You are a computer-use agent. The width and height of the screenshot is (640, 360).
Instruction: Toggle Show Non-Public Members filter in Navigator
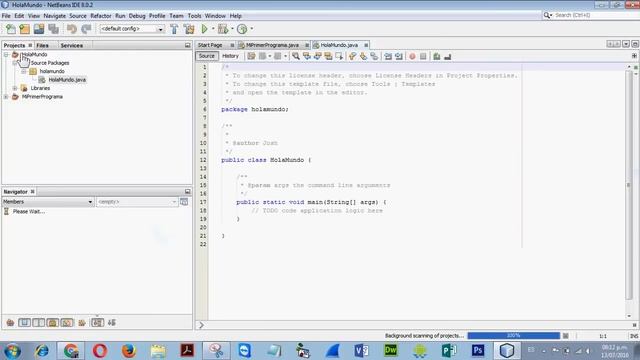click(53, 323)
